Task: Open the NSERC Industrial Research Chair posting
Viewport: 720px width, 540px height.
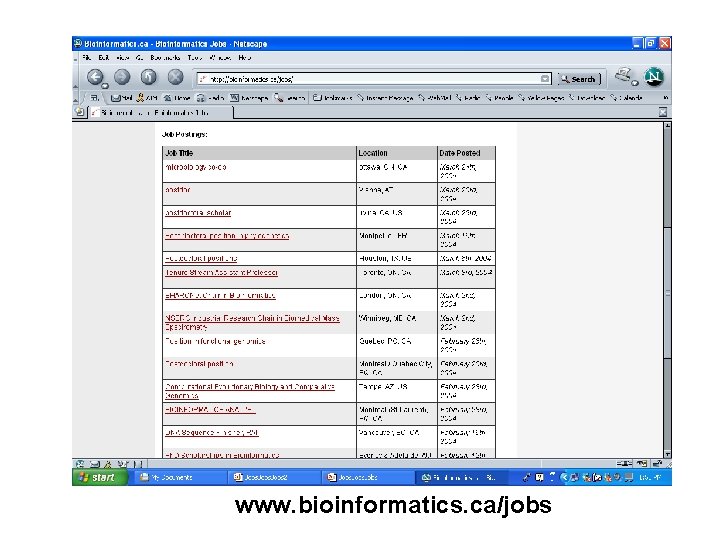Action: pos(252,322)
